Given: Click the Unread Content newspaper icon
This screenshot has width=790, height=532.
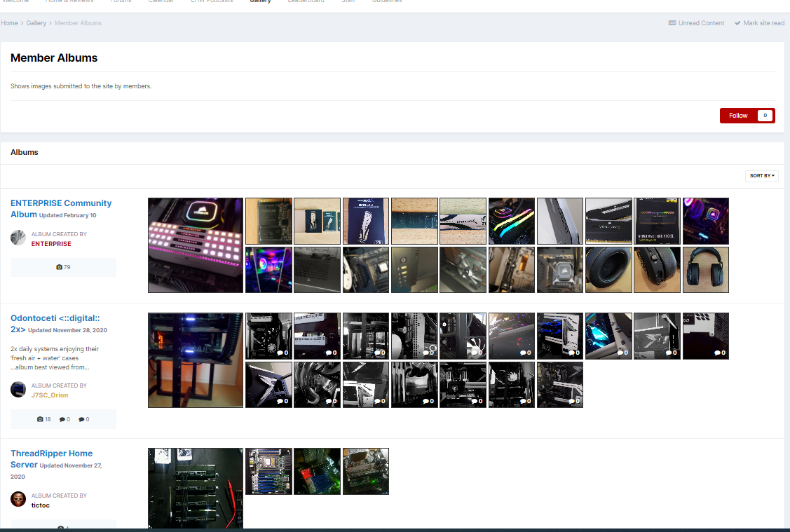Looking at the screenshot, I should pyautogui.click(x=672, y=23).
